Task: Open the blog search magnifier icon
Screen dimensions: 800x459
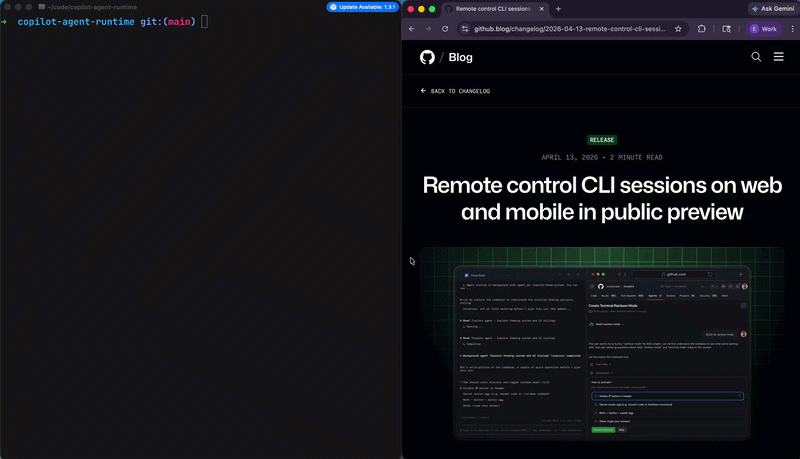Action: coord(756,57)
